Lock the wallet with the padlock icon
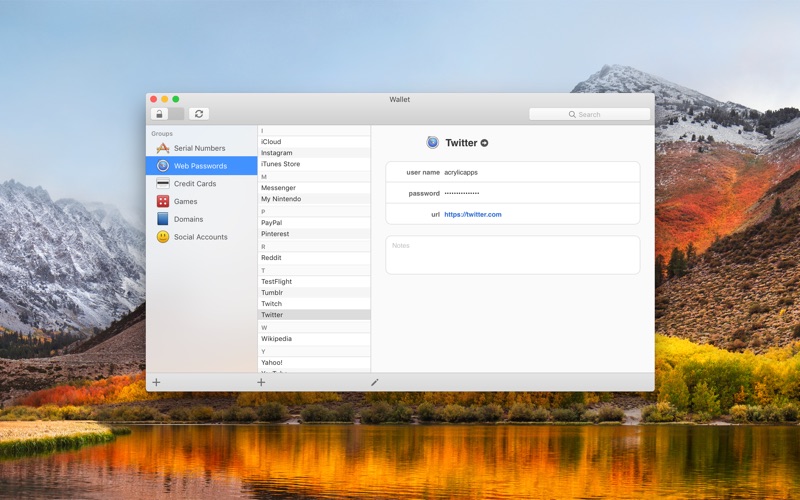 click(159, 114)
